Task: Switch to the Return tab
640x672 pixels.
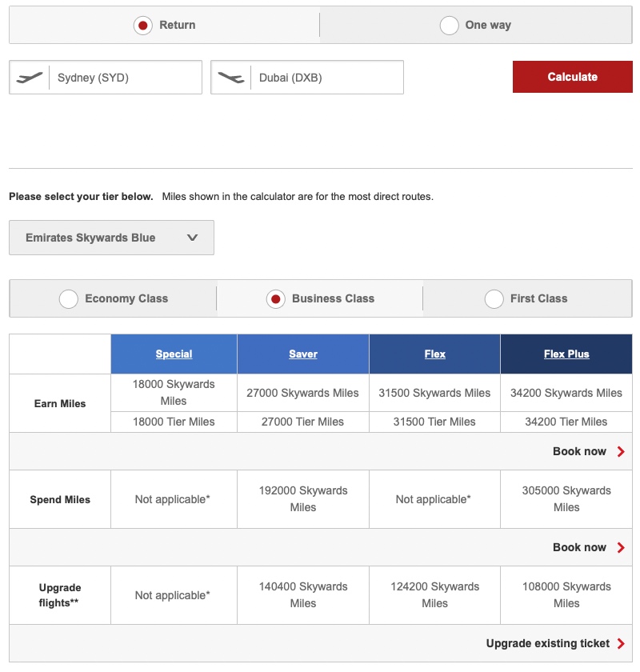Action: point(164,25)
